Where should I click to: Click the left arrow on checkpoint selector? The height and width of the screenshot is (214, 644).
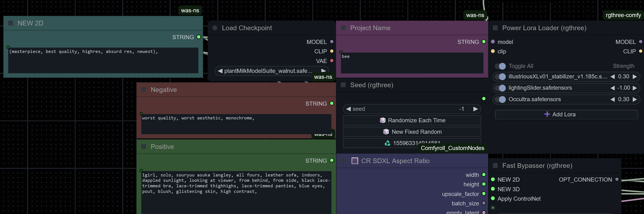coord(220,71)
